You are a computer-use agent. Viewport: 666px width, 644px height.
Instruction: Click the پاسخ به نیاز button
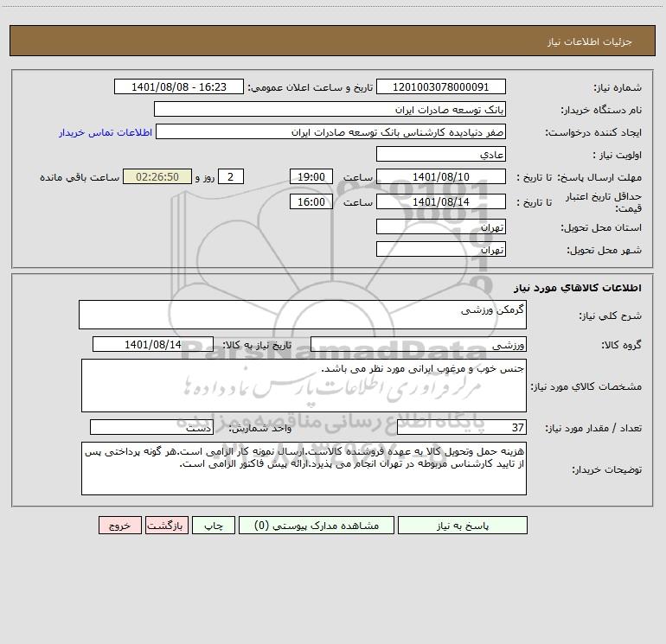tap(463, 525)
